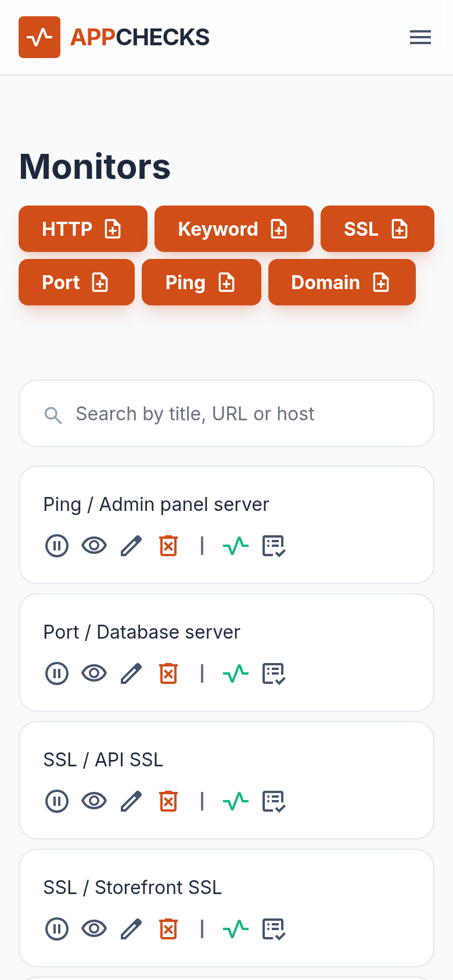Add a new SSL monitor
The height and width of the screenshot is (980, 453).
(378, 229)
